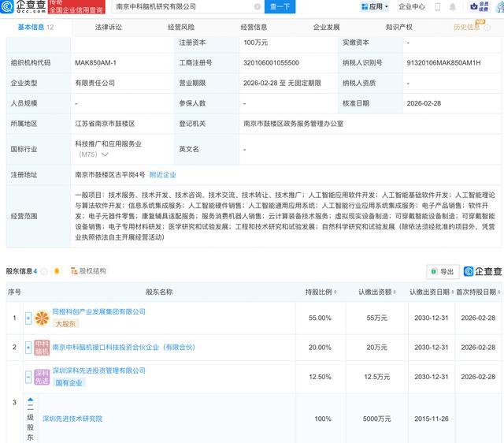This screenshot has width=504, height=443.
Task: Click the 同橙科创 company logo
Action: point(41,317)
